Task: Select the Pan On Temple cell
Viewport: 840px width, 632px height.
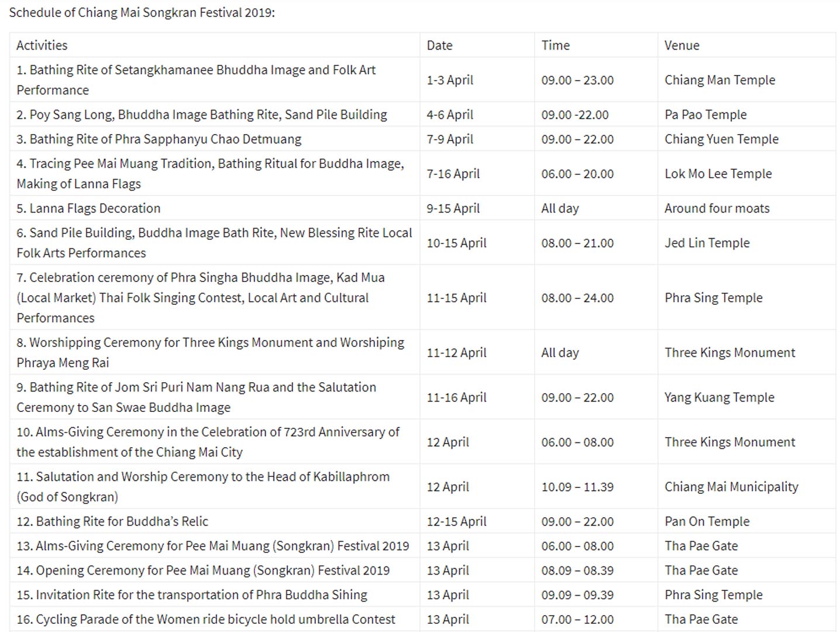Action: pyautogui.click(x=707, y=521)
